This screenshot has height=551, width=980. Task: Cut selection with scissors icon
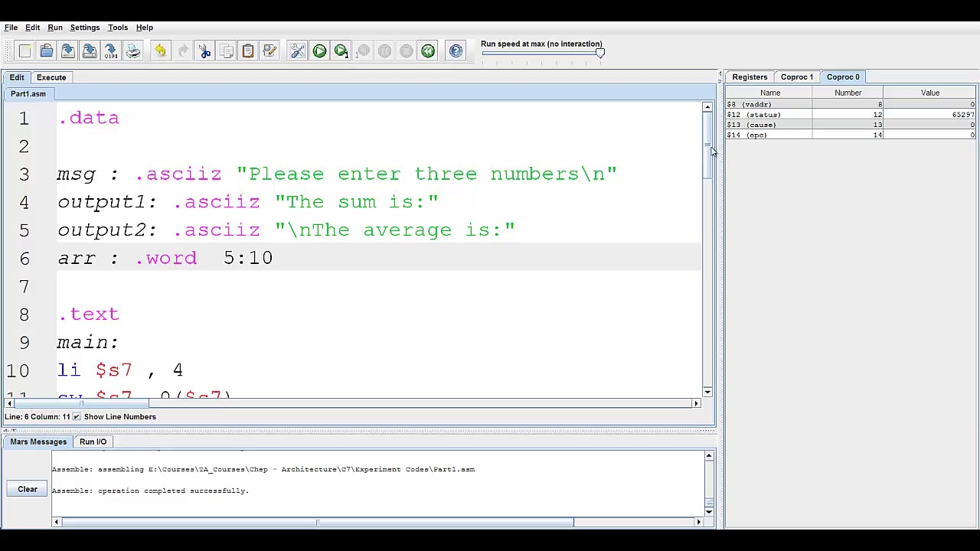(204, 51)
